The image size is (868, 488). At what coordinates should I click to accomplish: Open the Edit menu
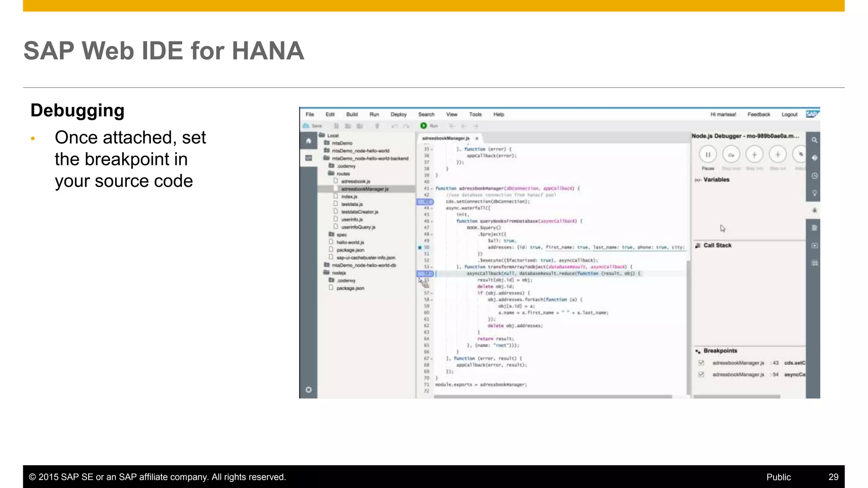click(330, 114)
